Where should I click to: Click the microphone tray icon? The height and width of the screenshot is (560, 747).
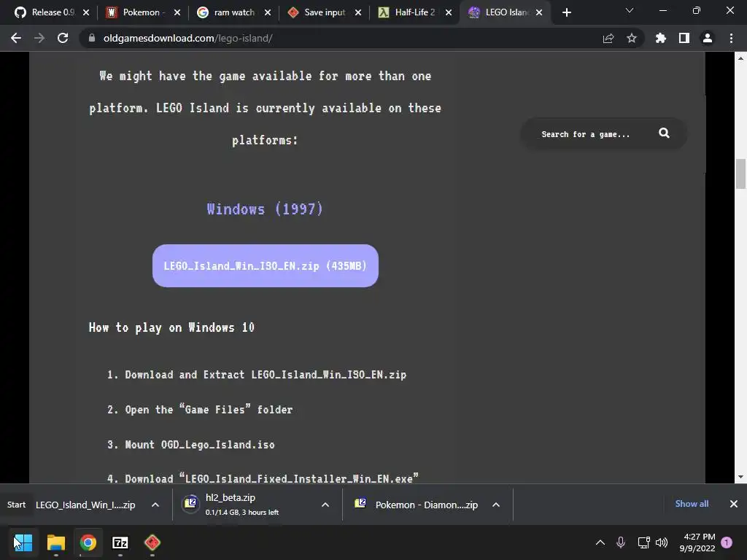pos(621,542)
